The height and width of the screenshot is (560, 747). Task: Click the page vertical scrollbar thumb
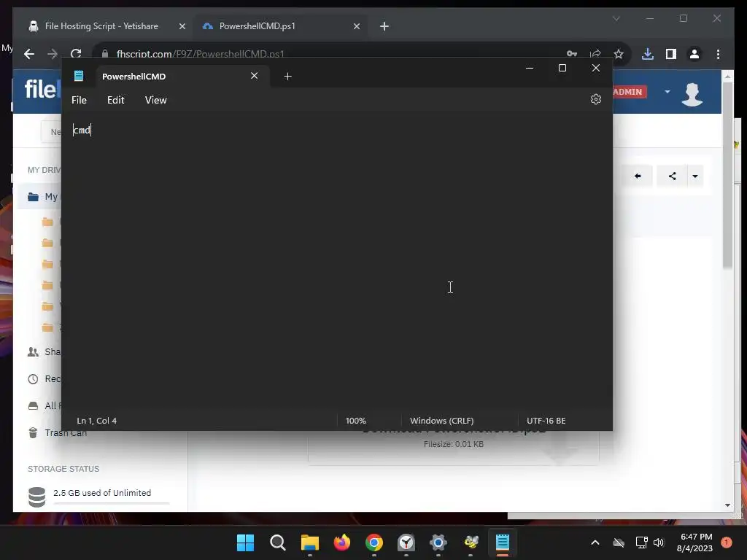click(x=727, y=176)
